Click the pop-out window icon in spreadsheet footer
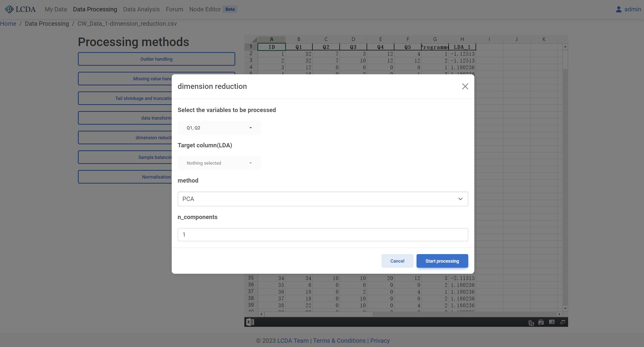Screen dimensions: 644x347 click(563, 322)
